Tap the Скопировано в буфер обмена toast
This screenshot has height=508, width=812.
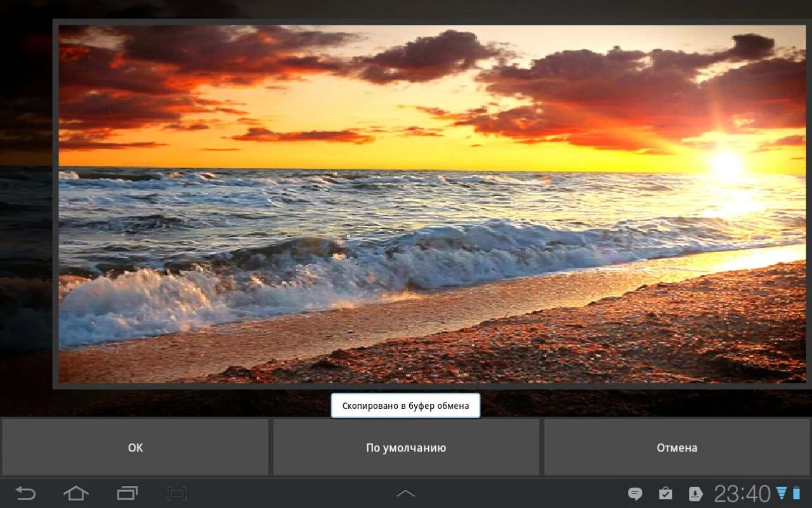tap(405, 406)
